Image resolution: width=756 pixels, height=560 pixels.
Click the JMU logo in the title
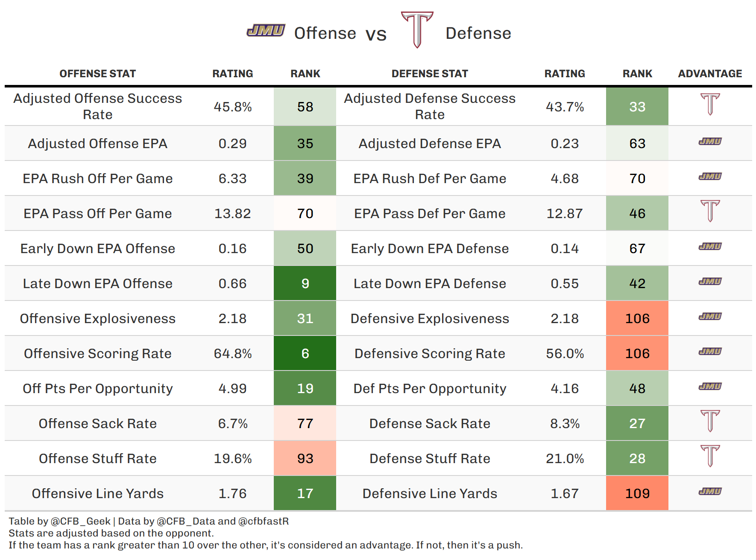(x=266, y=30)
